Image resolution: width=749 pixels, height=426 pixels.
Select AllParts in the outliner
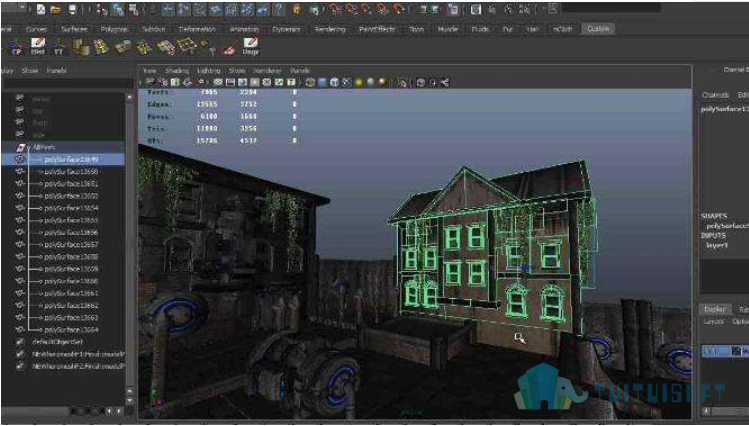coord(43,148)
